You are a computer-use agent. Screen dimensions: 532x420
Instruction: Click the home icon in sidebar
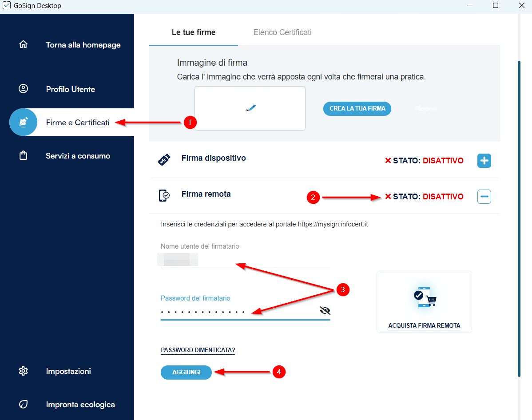tap(23, 44)
